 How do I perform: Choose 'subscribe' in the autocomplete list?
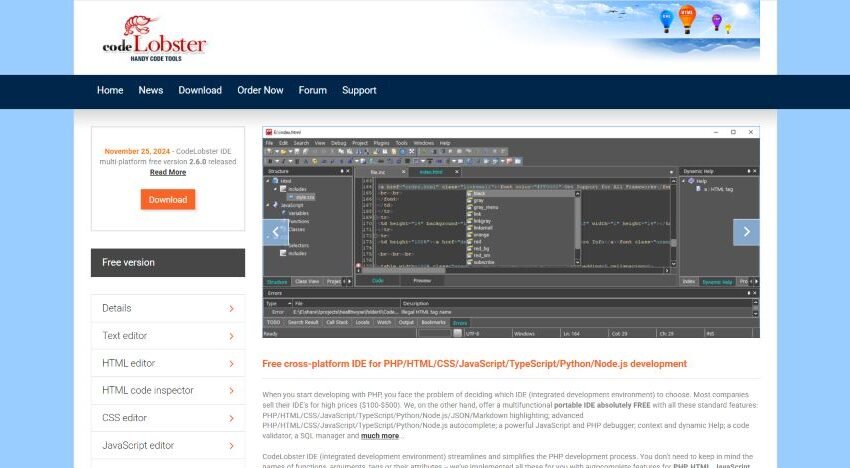(481, 262)
